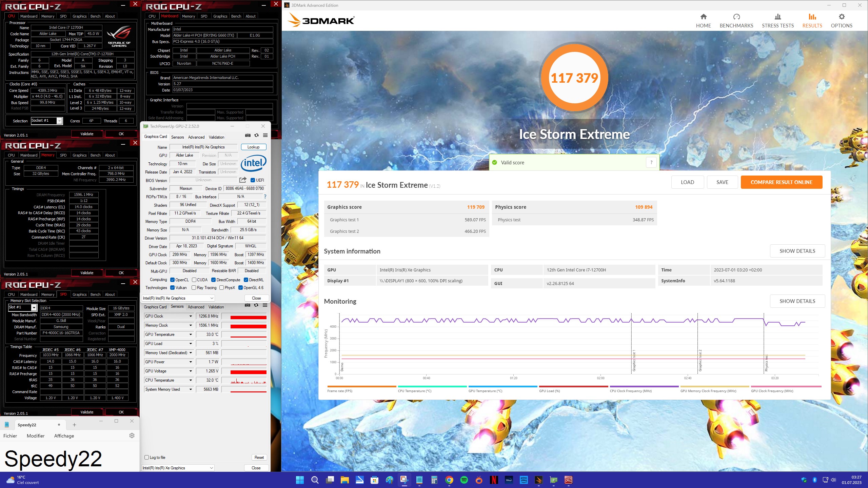Click the RESULTS nav icon in 3DMark
This screenshot has width=868, height=488.
coord(812,17)
